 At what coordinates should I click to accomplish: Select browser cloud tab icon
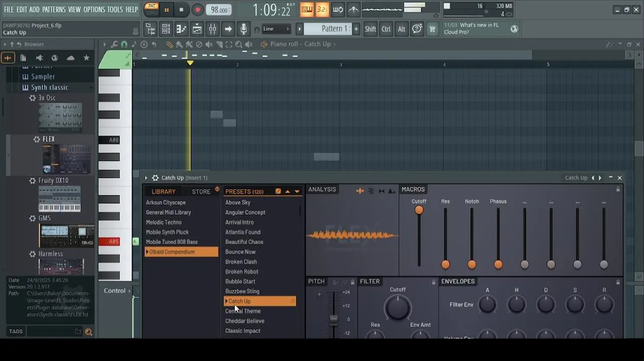point(71,58)
